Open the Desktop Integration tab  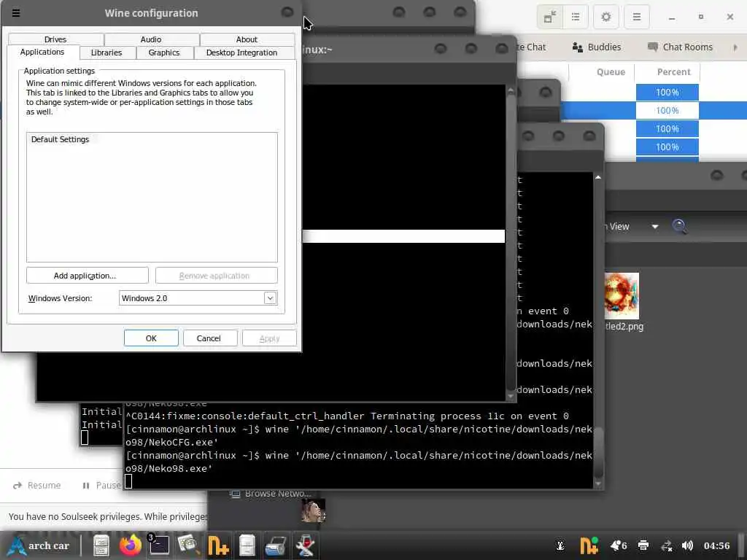click(241, 52)
